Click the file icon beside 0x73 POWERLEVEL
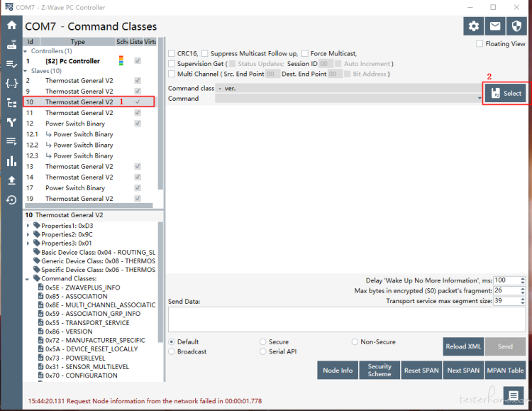Viewport: 532px width, 411px height. point(40,358)
